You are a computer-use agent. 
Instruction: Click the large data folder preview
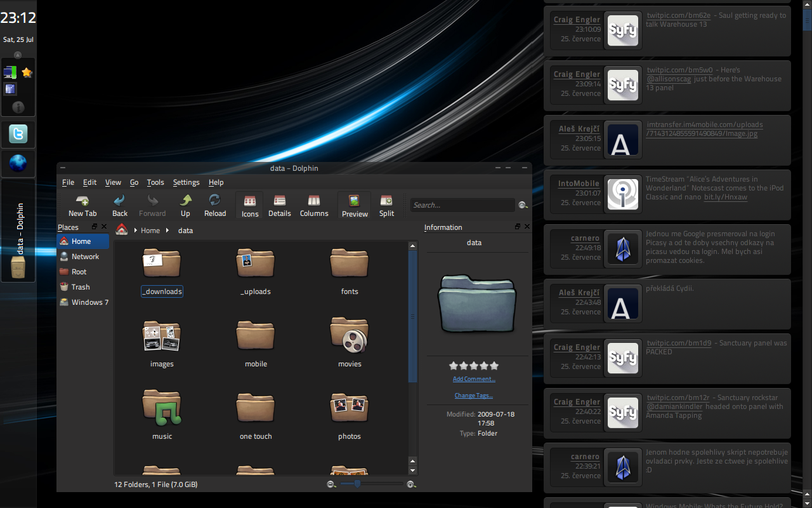477,304
